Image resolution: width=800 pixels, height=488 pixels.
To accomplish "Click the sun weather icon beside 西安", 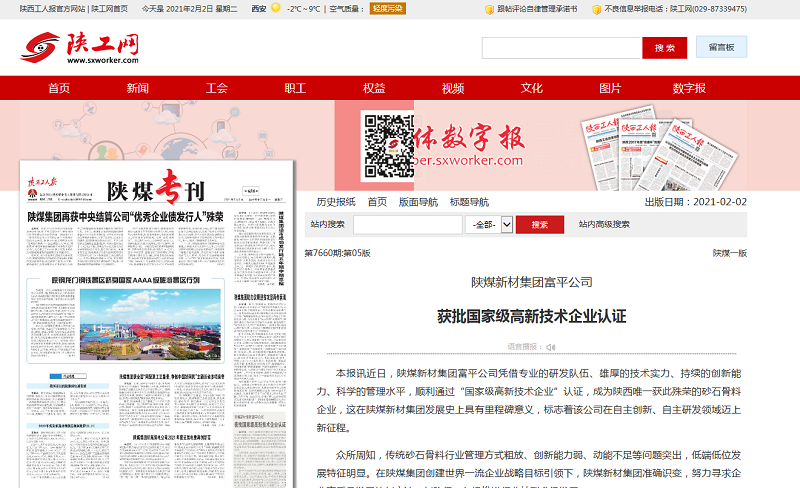I will point(276,8).
